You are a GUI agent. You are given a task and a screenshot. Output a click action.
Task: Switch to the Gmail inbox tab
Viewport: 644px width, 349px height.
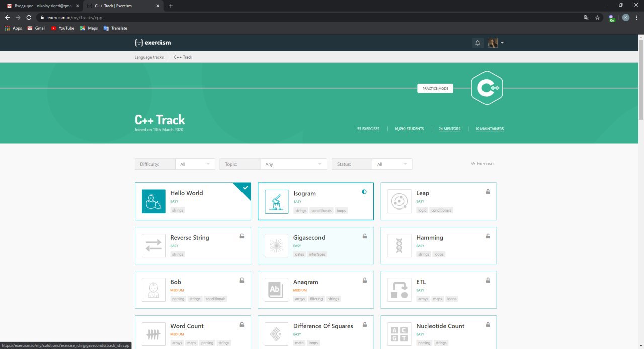[43, 6]
